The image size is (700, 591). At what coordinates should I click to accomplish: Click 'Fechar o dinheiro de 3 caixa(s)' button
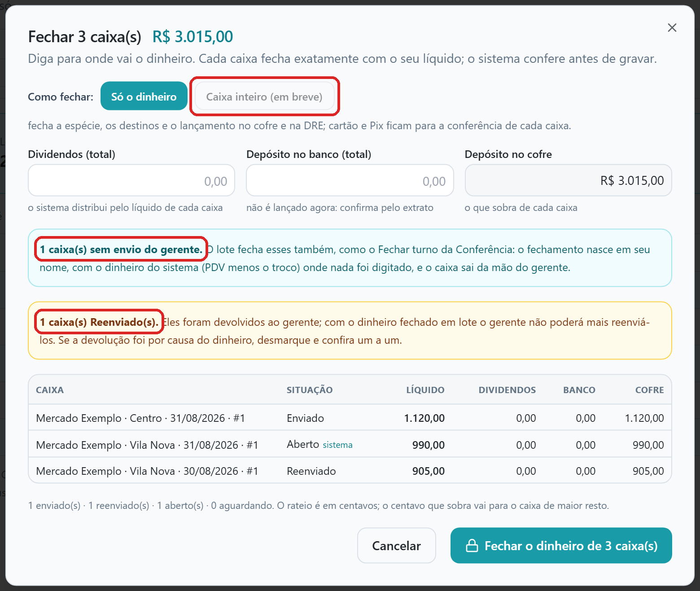click(x=561, y=545)
